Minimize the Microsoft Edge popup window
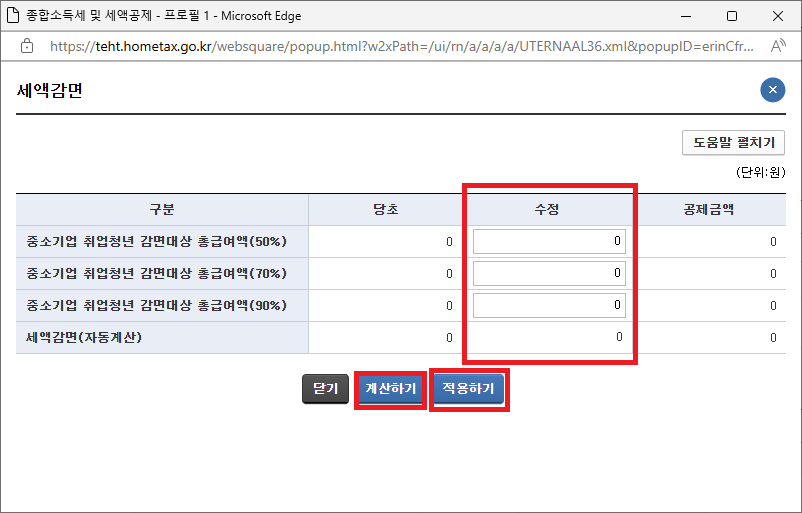802x513 pixels. click(x=686, y=16)
